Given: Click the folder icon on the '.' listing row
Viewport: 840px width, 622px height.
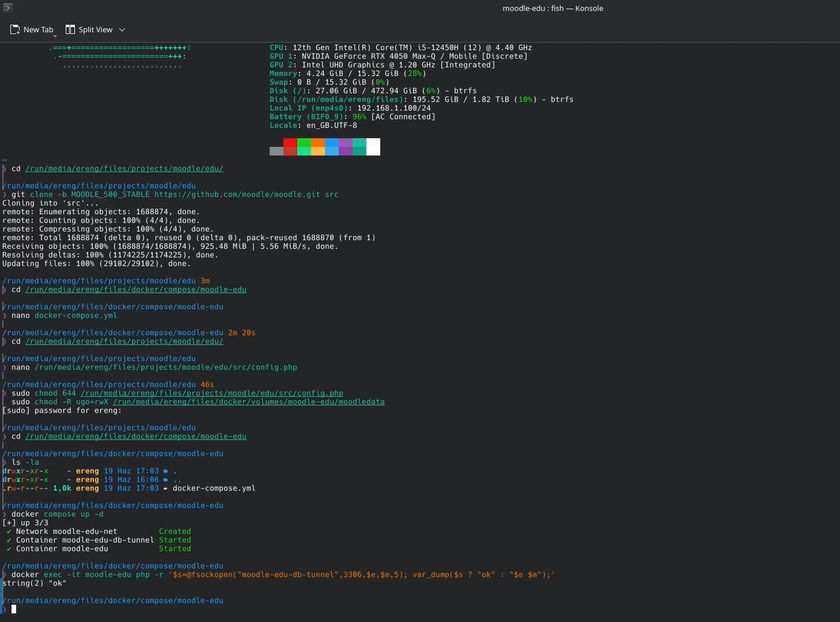Looking at the screenshot, I should tap(166, 471).
